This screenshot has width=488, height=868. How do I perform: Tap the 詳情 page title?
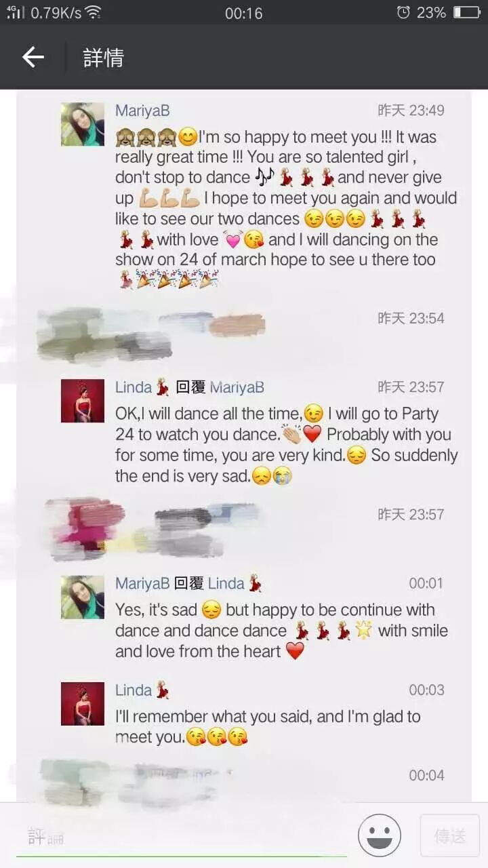[x=104, y=58]
